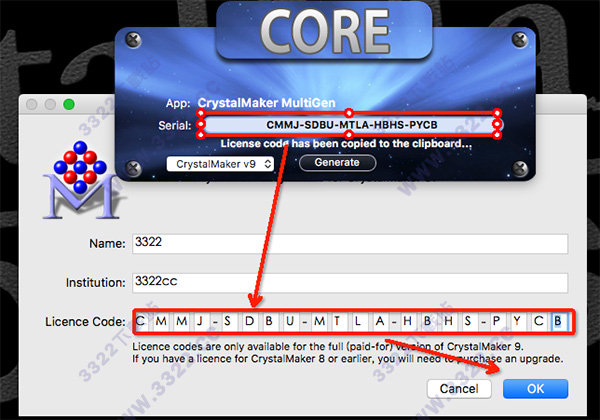Click the licence code box containing 'J'
The image size is (600, 420).
coord(200,321)
